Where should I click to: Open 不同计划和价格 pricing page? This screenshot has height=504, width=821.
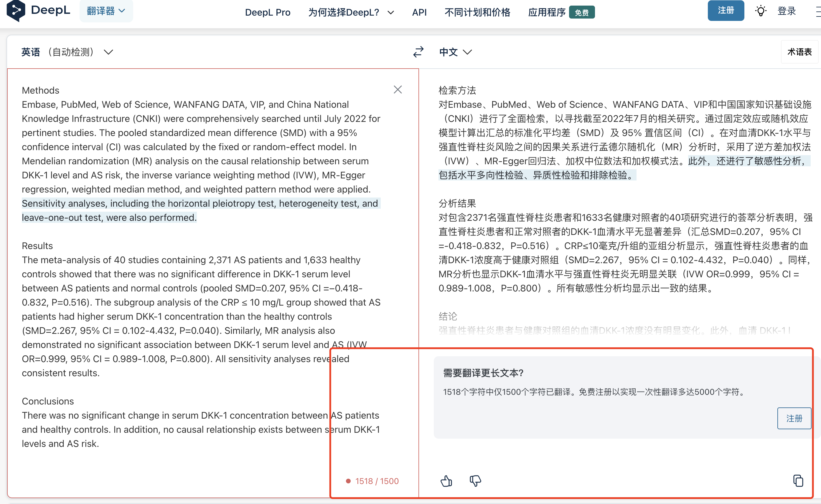tap(477, 12)
